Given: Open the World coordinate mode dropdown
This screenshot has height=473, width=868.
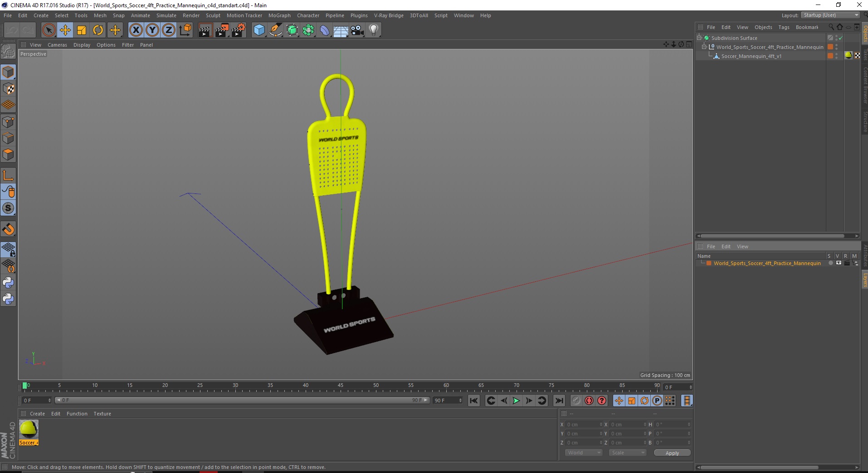Looking at the screenshot, I should click(x=583, y=453).
